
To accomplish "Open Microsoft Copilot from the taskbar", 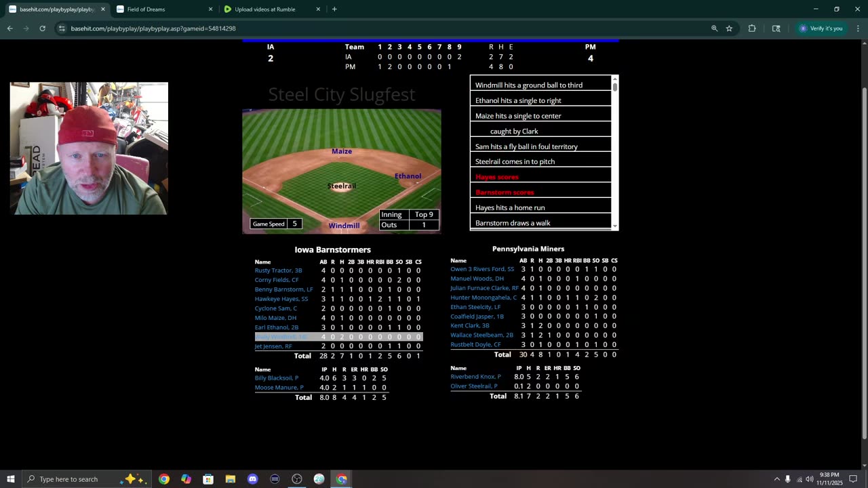I will coord(186,479).
